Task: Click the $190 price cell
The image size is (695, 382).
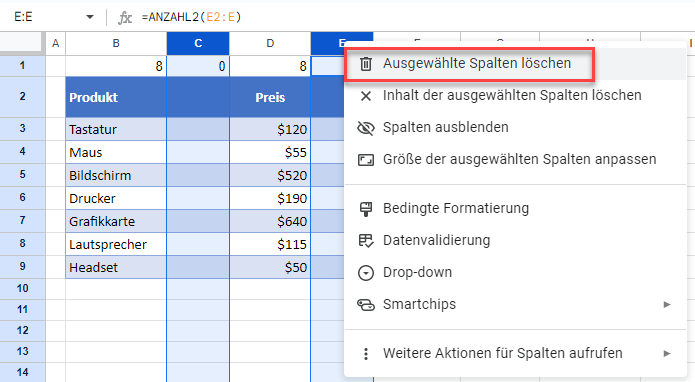Action: (270, 198)
